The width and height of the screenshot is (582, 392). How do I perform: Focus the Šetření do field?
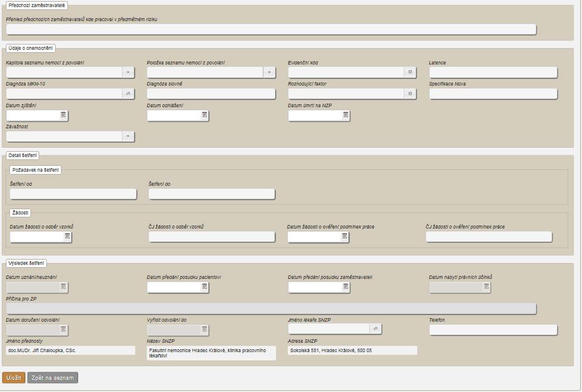point(212,194)
